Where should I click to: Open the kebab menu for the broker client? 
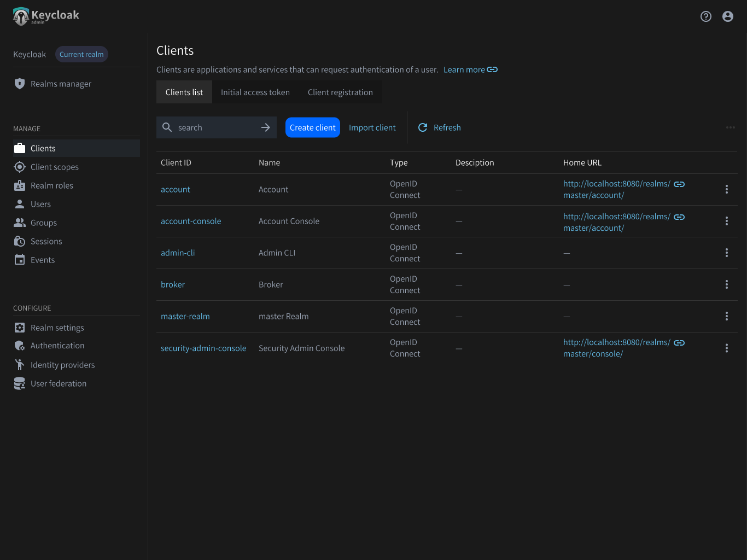coord(727,284)
